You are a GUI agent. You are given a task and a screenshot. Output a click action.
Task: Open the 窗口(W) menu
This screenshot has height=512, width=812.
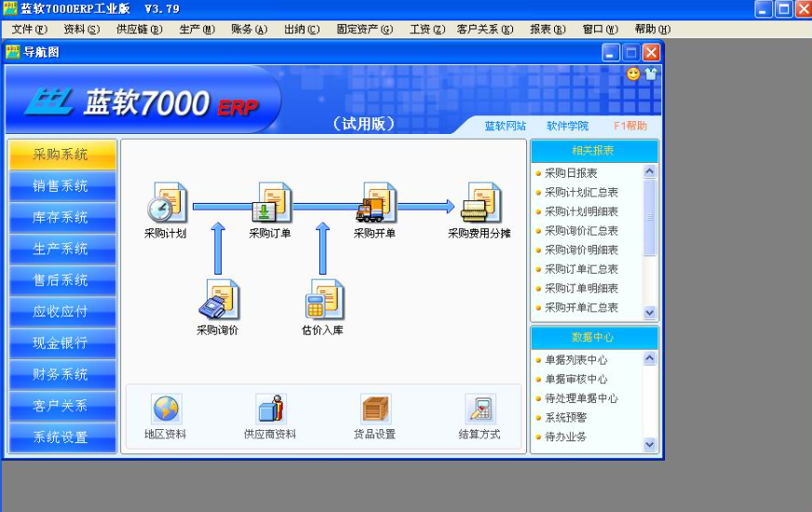coord(601,30)
